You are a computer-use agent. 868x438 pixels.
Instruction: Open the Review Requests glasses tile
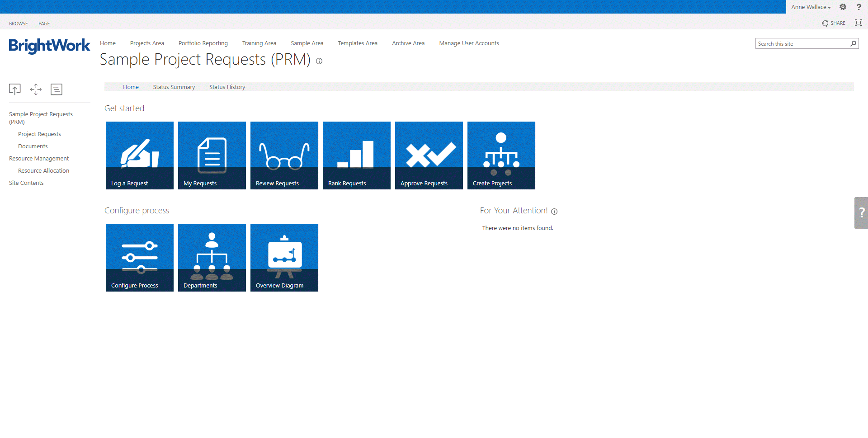pyautogui.click(x=284, y=155)
